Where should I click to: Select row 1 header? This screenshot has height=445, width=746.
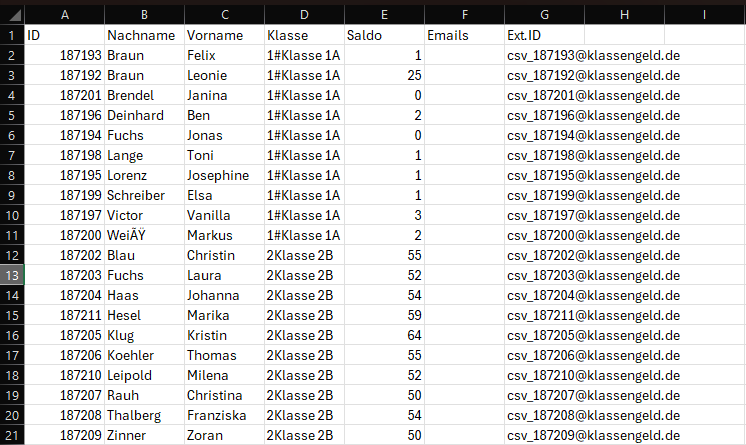[x=12, y=35]
